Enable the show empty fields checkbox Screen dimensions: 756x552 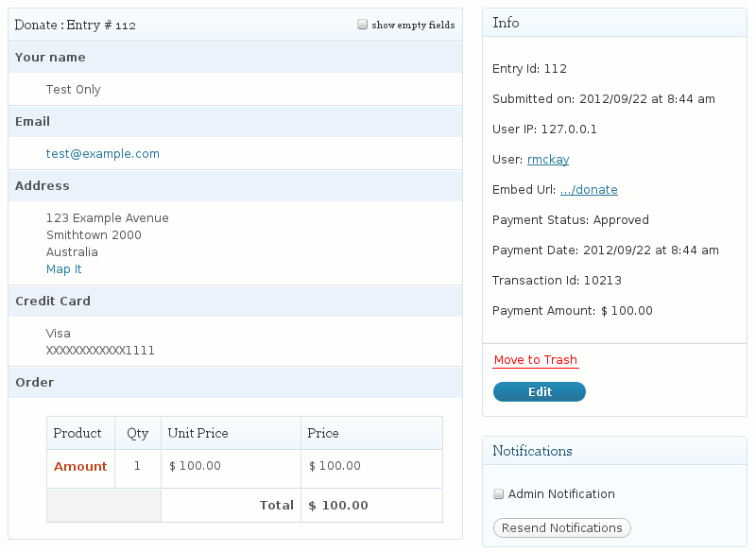[362, 25]
